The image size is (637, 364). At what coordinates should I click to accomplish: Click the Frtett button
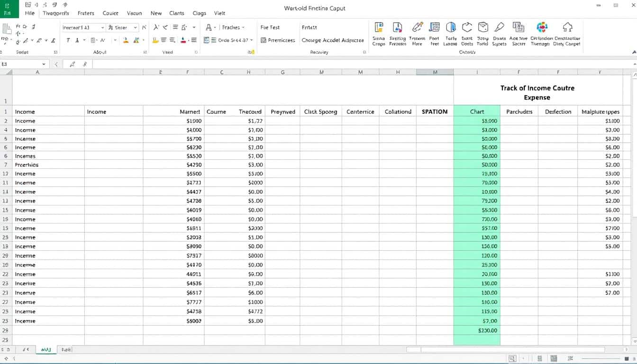coord(309,27)
